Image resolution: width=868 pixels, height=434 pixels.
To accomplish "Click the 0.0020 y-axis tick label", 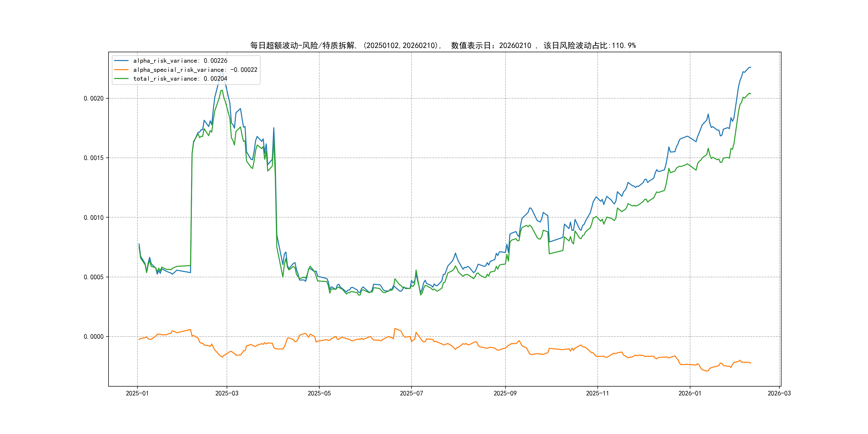I will point(94,98).
